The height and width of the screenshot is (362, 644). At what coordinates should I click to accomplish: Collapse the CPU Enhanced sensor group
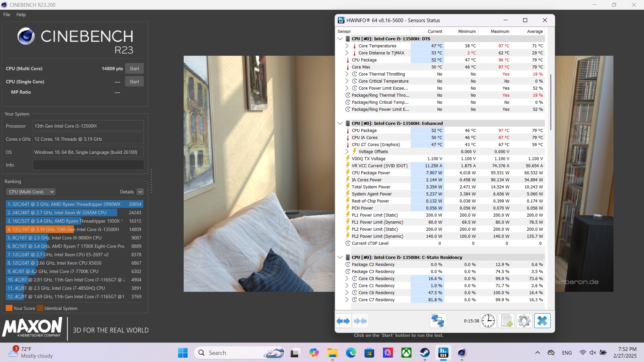coord(340,123)
